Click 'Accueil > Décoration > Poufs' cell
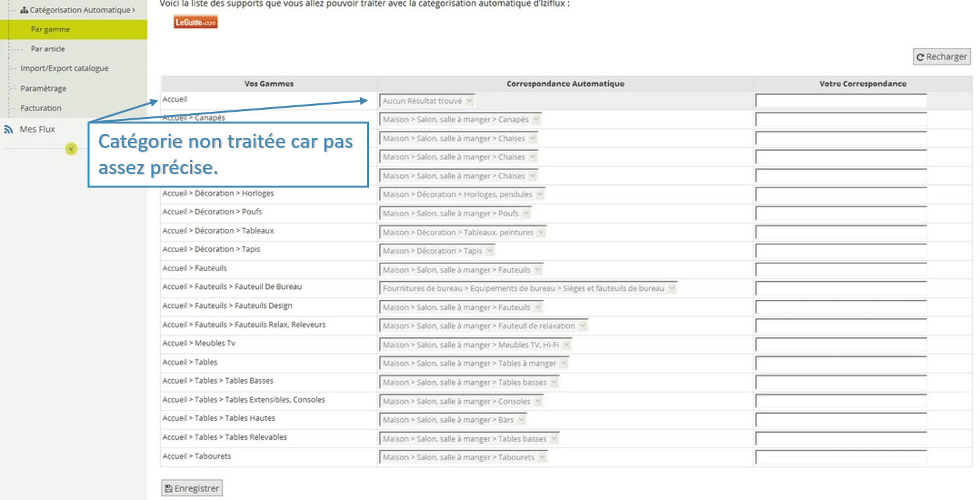 click(212, 212)
